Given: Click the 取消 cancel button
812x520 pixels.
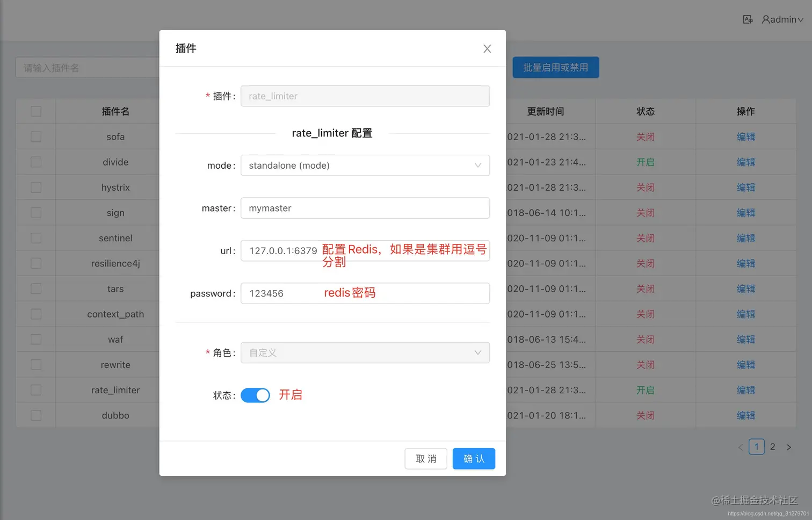Looking at the screenshot, I should click(x=425, y=458).
